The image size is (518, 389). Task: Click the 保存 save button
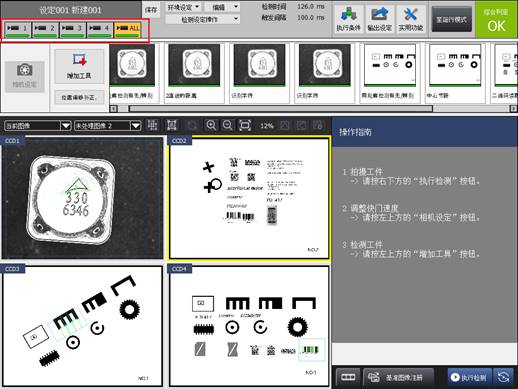[x=151, y=10]
